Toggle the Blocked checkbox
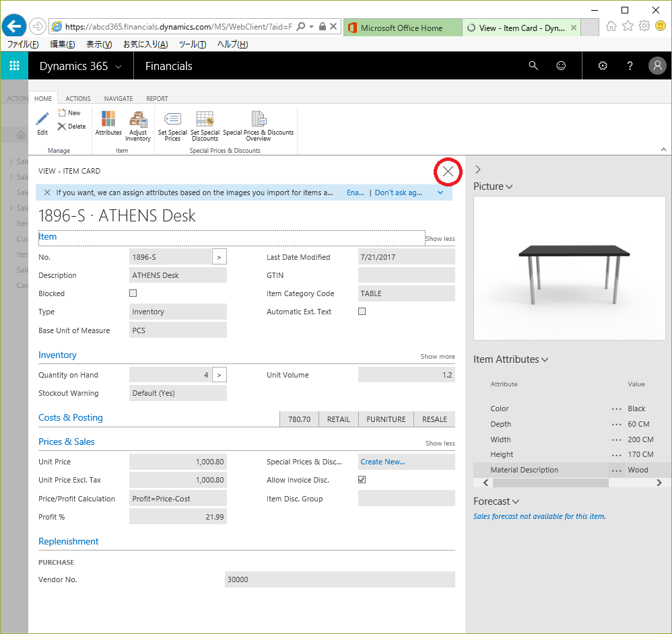Image resolution: width=672 pixels, height=634 pixels. [133, 293]
